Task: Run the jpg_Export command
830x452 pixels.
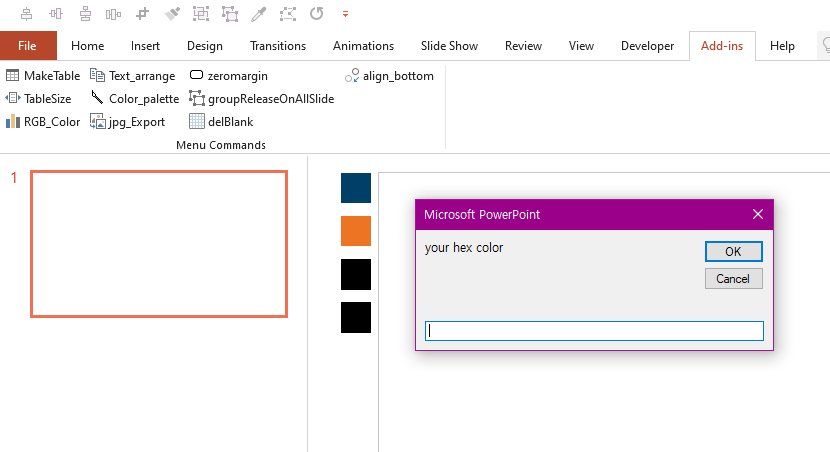Action: (x=128, y=122)
